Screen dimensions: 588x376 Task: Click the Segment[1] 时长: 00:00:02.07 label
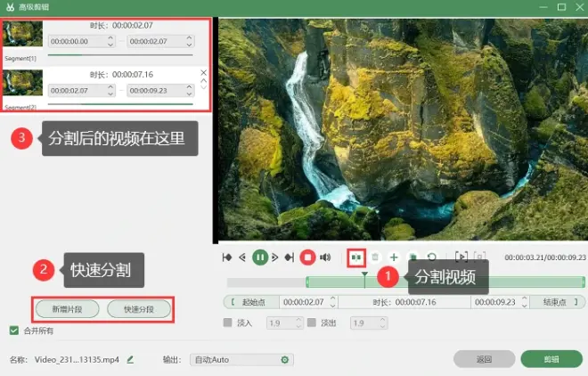point(121,26)
